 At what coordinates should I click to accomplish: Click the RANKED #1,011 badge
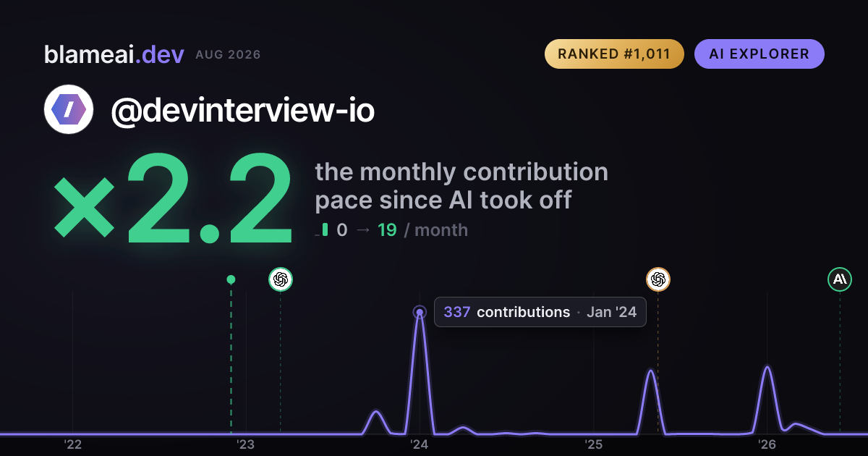tap(614, 54)
